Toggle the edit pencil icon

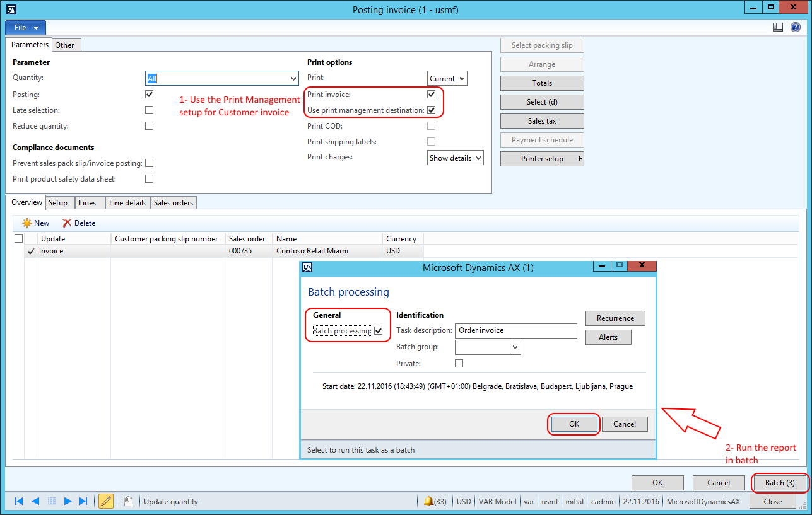(x=105, y=501)
